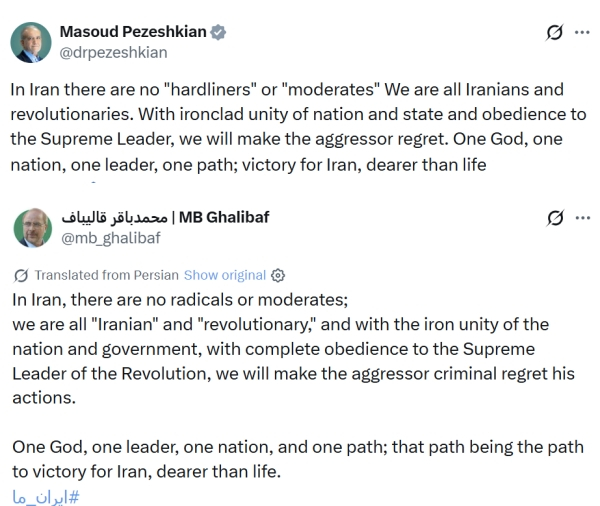Open MB Ghalibaf's profile picture
The height and width of the screenshot is (506, 600).
(31, 227)
